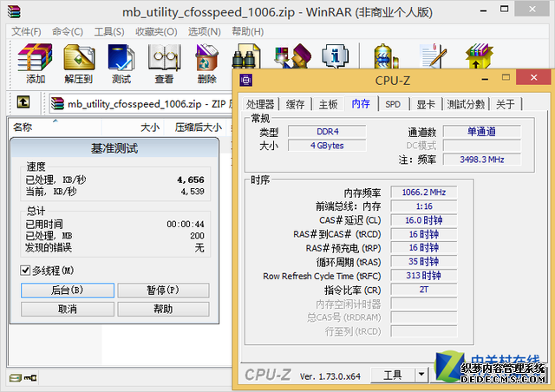The height and width of the screenshot is (392, 555).
Task: Click the Help (帮助) button in benchmark dialog
Action: (163, 309)
